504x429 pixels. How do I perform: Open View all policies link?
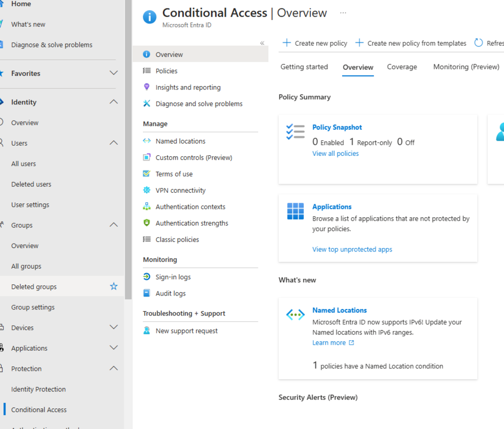click(335, 154)
